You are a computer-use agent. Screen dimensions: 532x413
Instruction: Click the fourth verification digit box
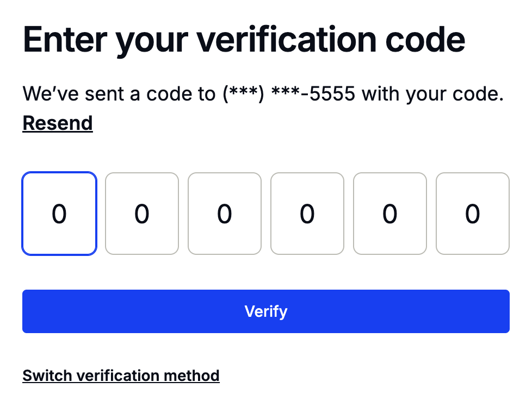(x=307, y=214)
